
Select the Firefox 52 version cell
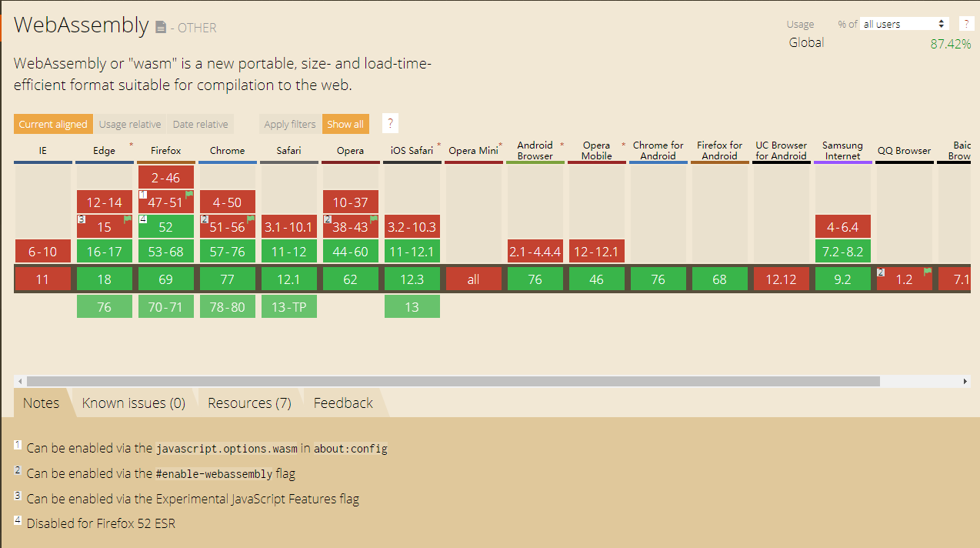166,227
